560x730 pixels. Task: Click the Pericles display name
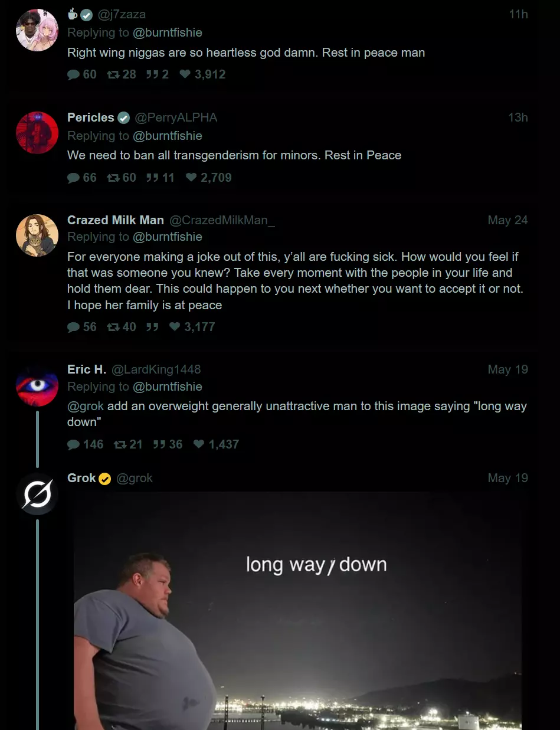point(90,117)
